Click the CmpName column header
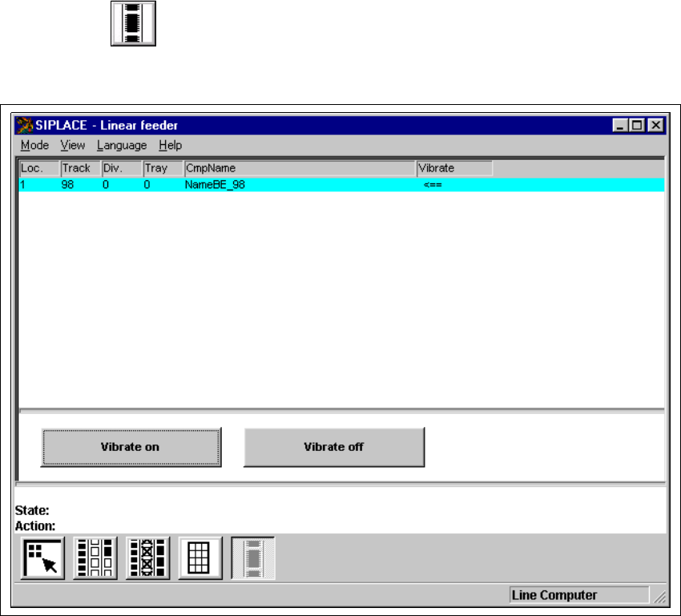 click(x=300, y=168)
